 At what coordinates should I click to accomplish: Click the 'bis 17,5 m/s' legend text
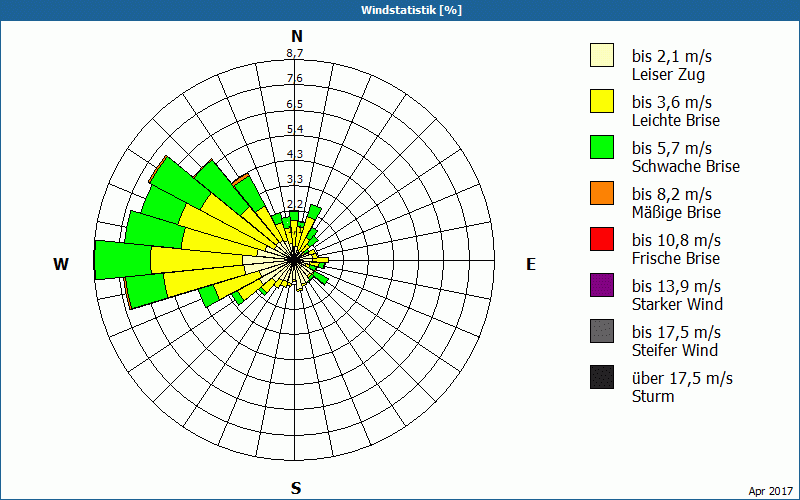tap(677, 332)
